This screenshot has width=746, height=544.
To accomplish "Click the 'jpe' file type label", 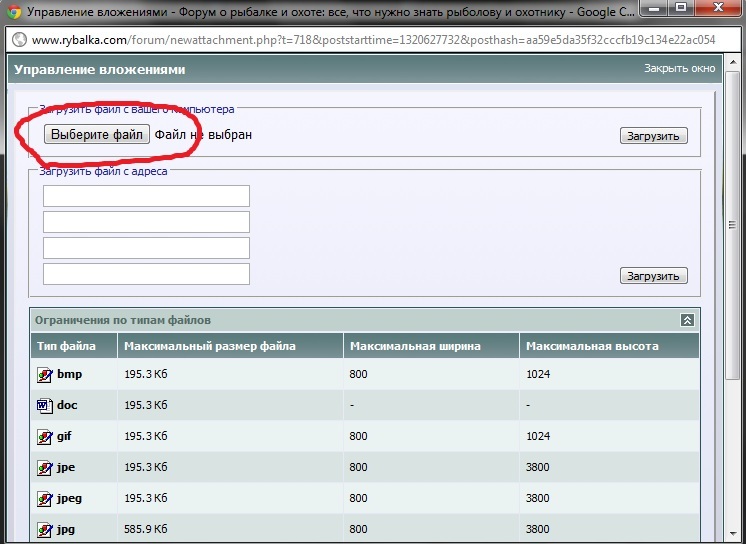I will 66,467.
